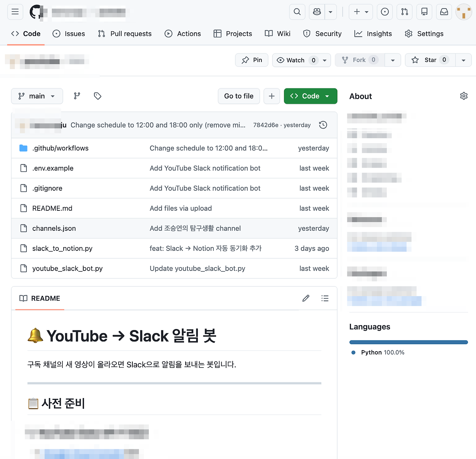The width and height of the screenshot is (476, 459).
Task: Click the 'last week' date for README.md
Action: 314,209
